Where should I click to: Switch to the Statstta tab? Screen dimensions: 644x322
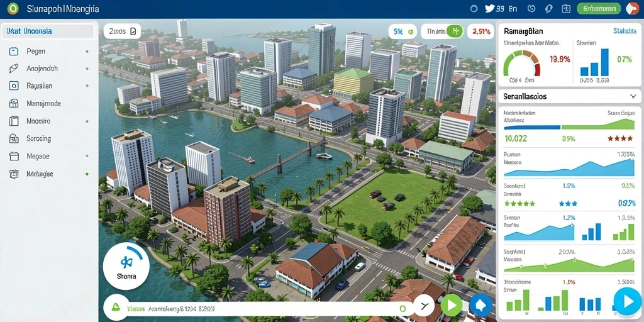[x=625, y=31]
